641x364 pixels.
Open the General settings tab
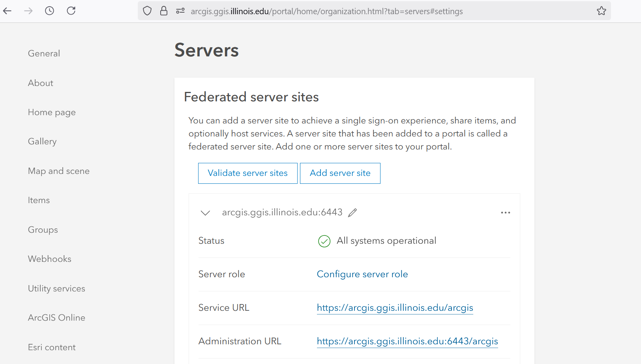[44, 54]
